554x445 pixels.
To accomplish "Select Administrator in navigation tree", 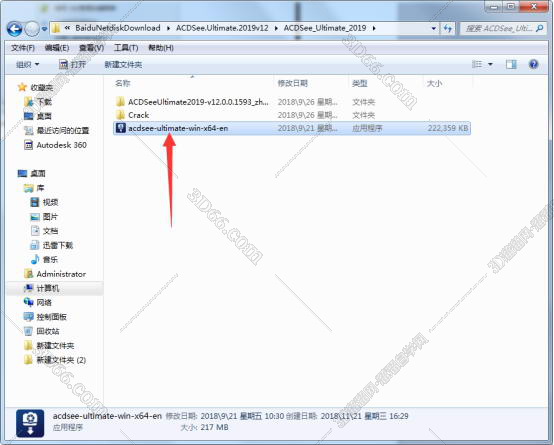I will click(x=61, y=274).
